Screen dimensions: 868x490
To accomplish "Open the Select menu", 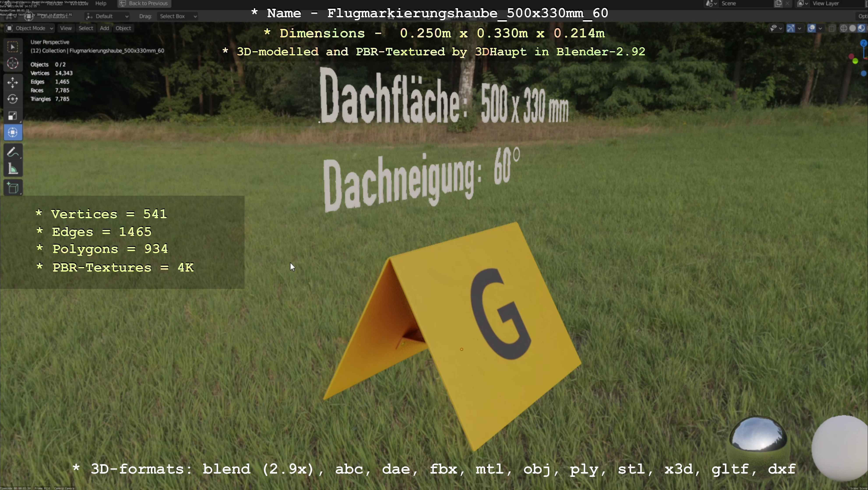I will [86, 28].
